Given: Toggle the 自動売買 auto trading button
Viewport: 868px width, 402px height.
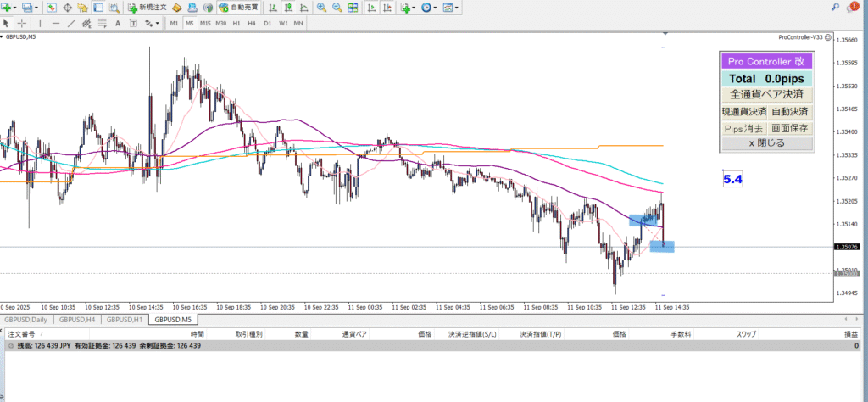Looking at the screenshot, I should [240, 8].
